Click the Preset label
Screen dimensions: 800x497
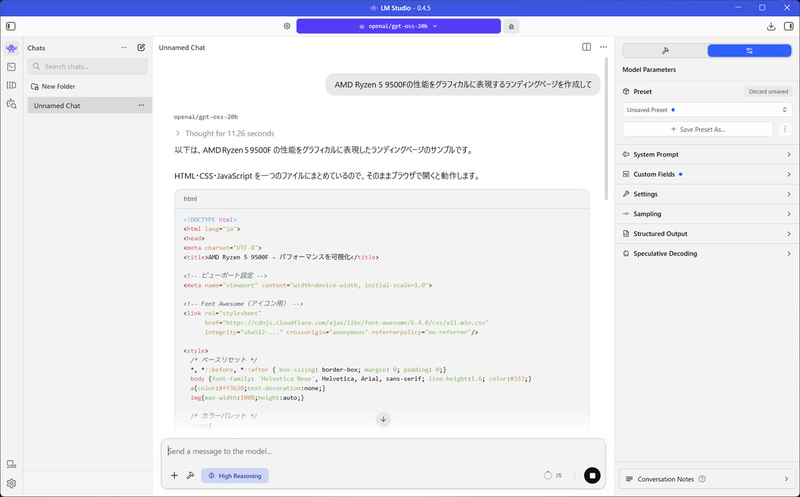click(x=642, y=91)
